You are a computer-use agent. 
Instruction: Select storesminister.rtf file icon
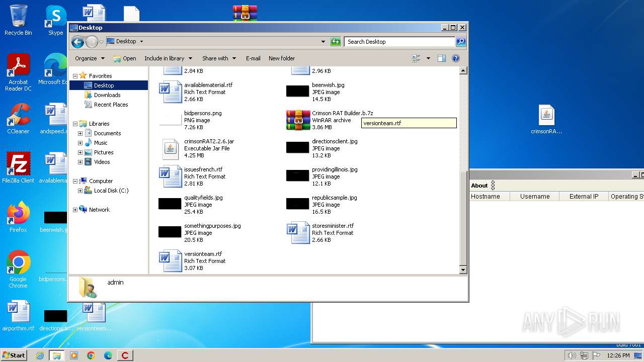[298, 233]
